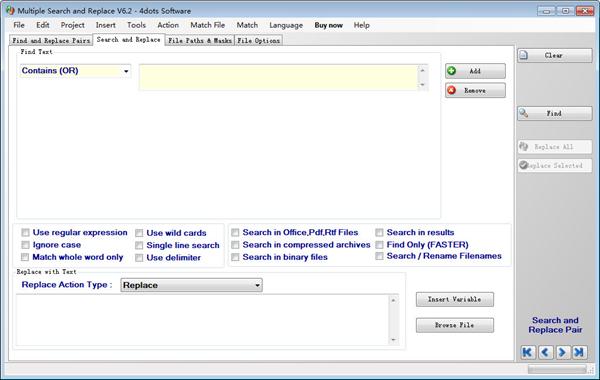Click inside the Replace with Text box
This screenshot has height=380, width=600.
point(203,320)
